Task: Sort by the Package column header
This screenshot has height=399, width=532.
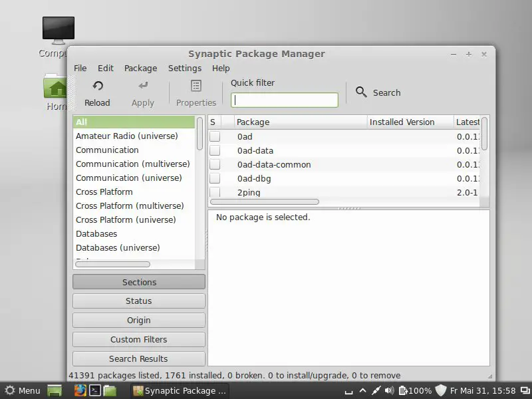Action: point(301,122)
